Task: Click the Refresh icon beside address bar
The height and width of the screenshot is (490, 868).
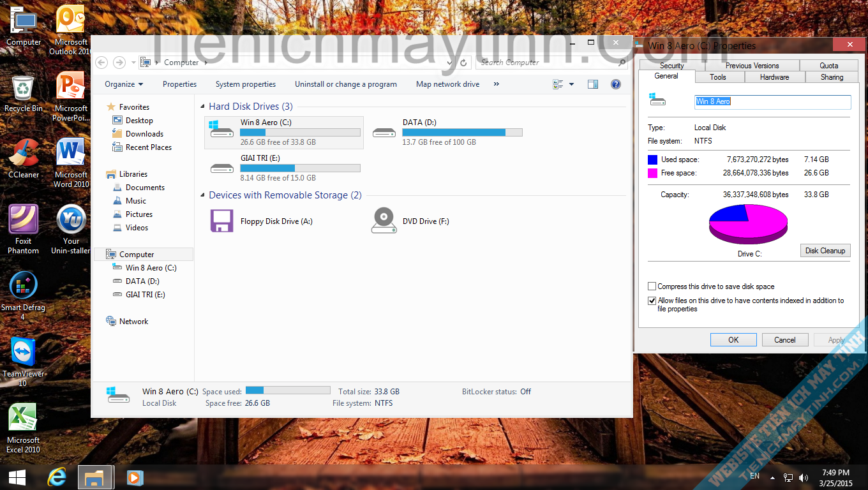Action: pyautogui.click(x=464, y=63)
